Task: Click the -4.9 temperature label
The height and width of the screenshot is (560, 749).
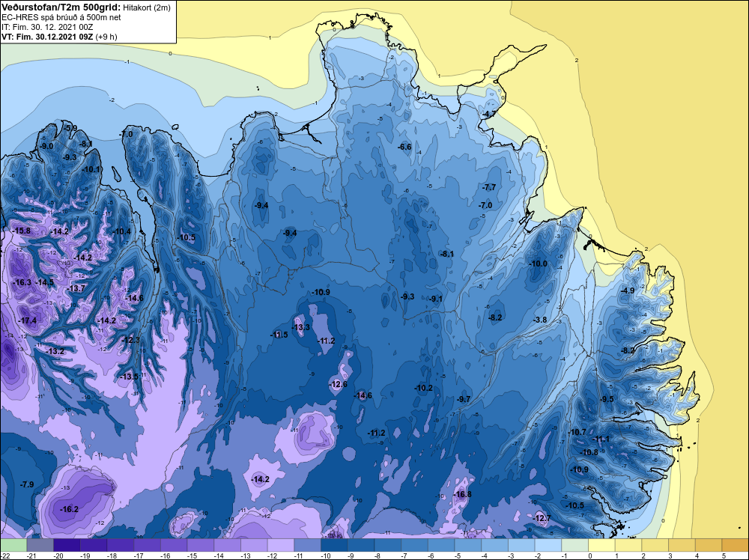Action: 628,290
